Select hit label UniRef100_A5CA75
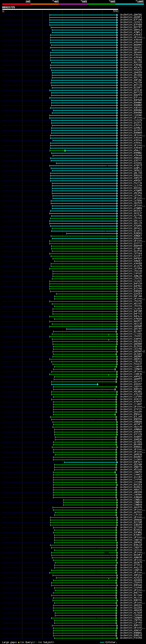Screen dimensions: 146x644 (131, 67)
